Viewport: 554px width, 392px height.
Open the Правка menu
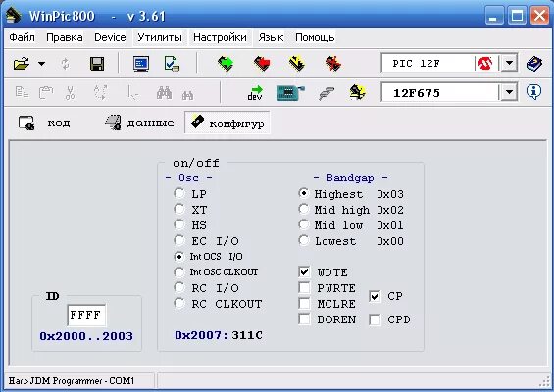65,37
